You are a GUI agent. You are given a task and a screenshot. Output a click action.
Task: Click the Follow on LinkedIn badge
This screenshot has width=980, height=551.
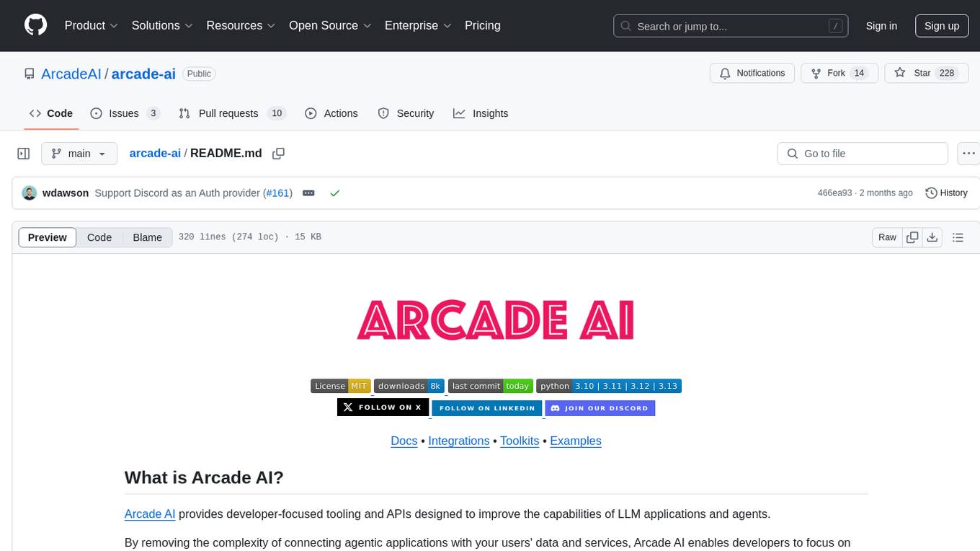tap(487, 407)
